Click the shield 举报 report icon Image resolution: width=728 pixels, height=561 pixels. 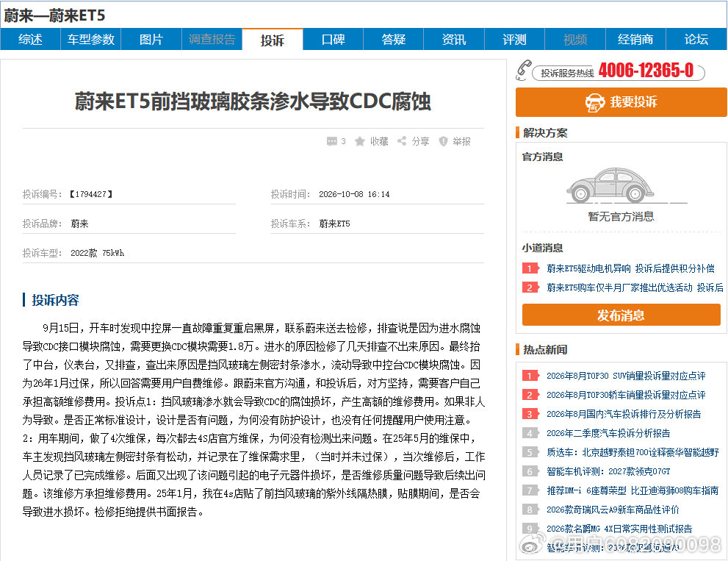click(444, 141)
